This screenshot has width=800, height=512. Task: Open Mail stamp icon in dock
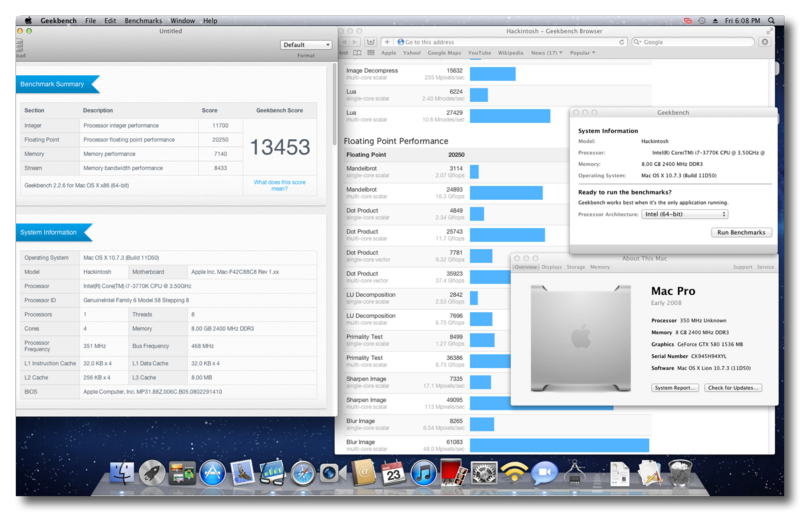coord(242,473)
